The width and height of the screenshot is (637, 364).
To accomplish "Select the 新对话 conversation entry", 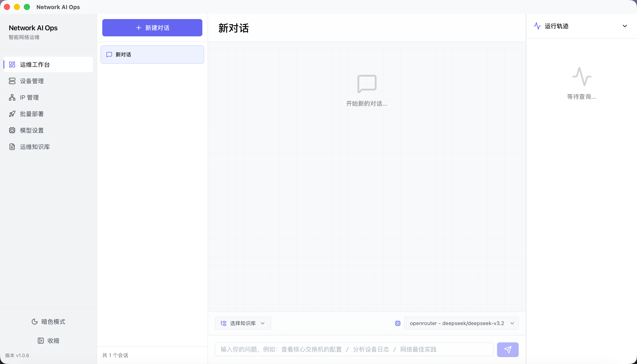I will 152,55.
